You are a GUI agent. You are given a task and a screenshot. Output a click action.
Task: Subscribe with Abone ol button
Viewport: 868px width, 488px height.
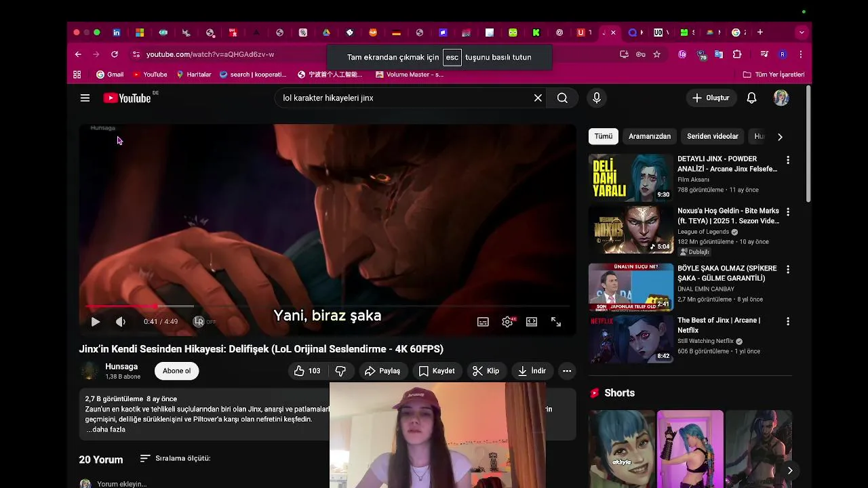click(176, 371)
